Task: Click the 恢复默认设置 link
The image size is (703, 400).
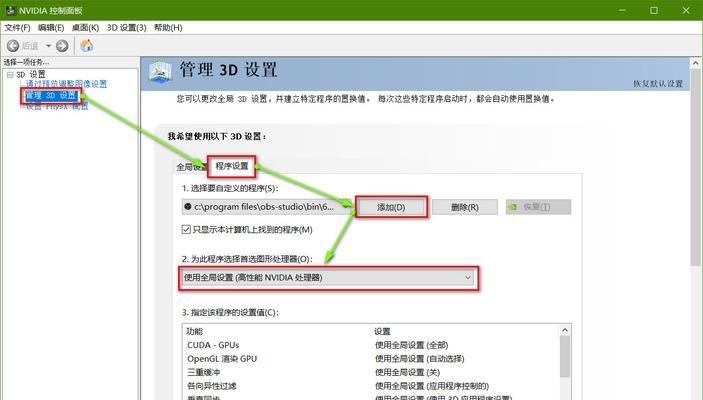Action: [658, 84]
